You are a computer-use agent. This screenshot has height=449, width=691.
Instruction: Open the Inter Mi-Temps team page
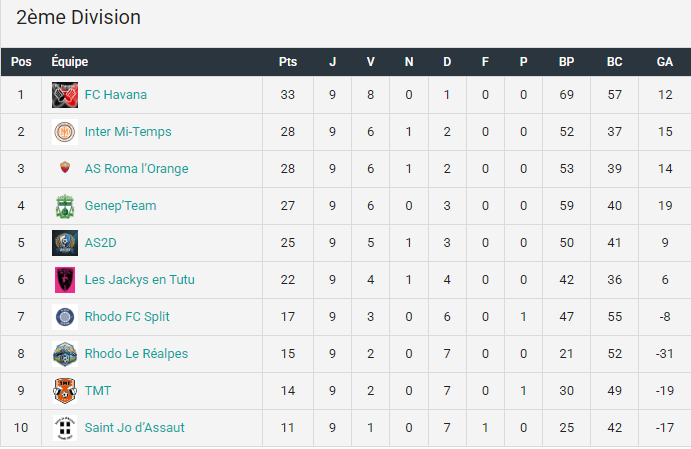[128, 132]
